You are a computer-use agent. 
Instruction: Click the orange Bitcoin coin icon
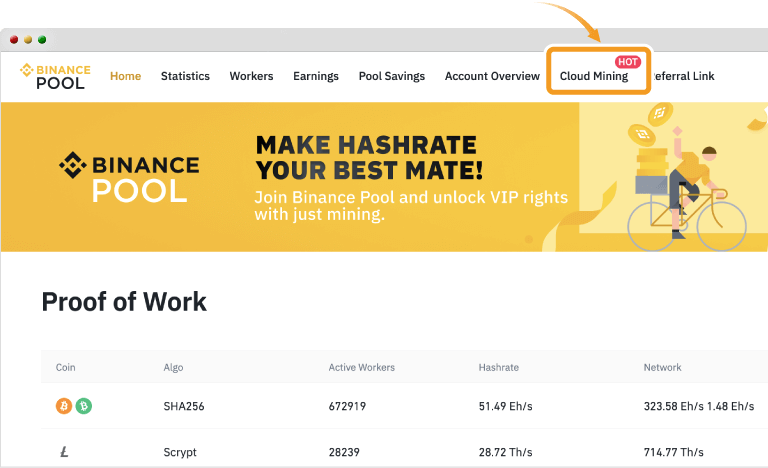64,406
